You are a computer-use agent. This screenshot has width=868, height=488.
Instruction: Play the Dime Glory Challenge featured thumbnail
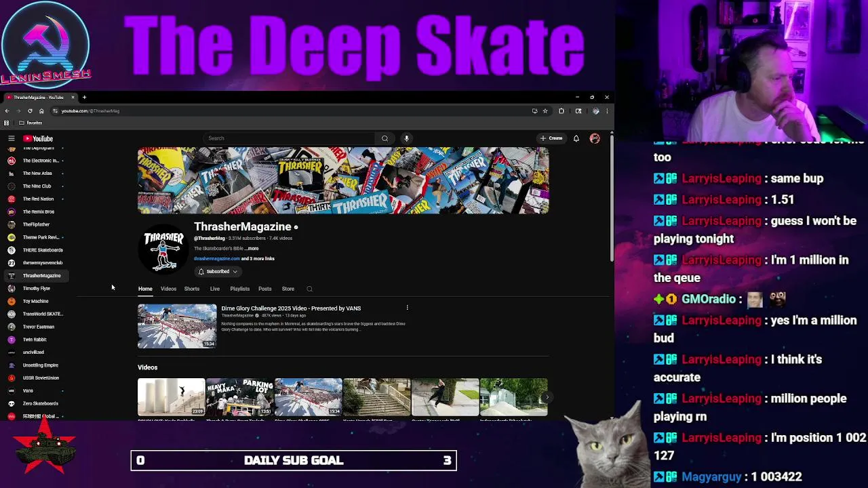tap(177, 326)
